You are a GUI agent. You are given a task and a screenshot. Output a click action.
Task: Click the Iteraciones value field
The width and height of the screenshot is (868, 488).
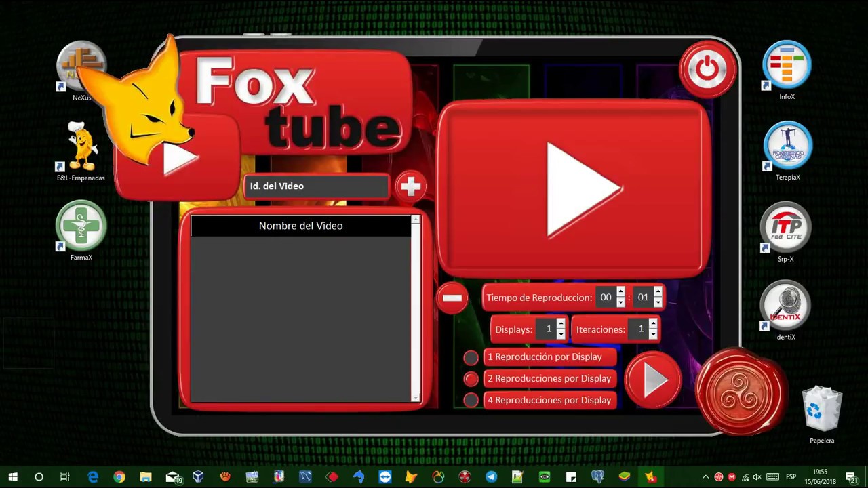pyautogui.click(x=639, y=329)
